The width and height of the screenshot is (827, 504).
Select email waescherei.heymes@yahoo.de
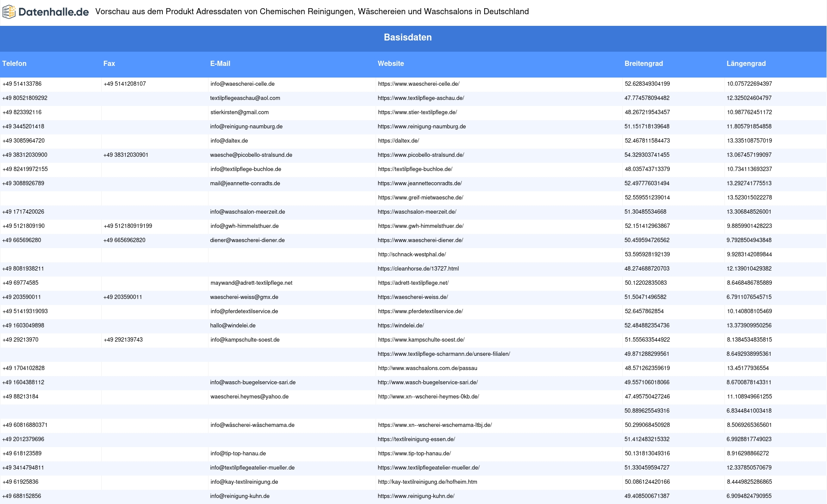[x=249, y=397]
